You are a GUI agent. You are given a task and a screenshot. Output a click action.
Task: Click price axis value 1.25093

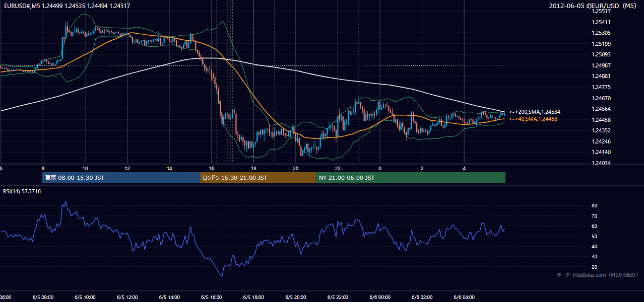click(602, 54)
